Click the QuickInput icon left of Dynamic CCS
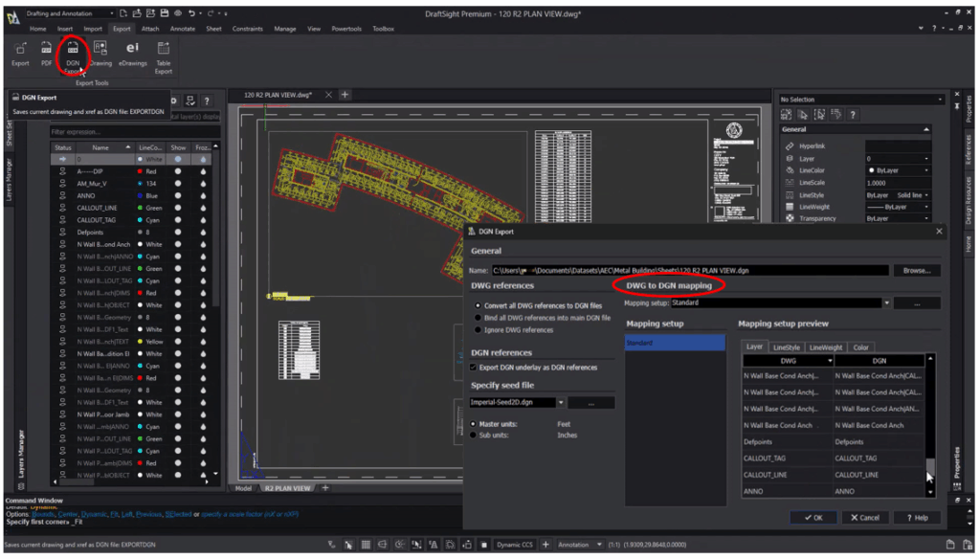The width and height of the screenshot is (980, 559). [483, 545]
